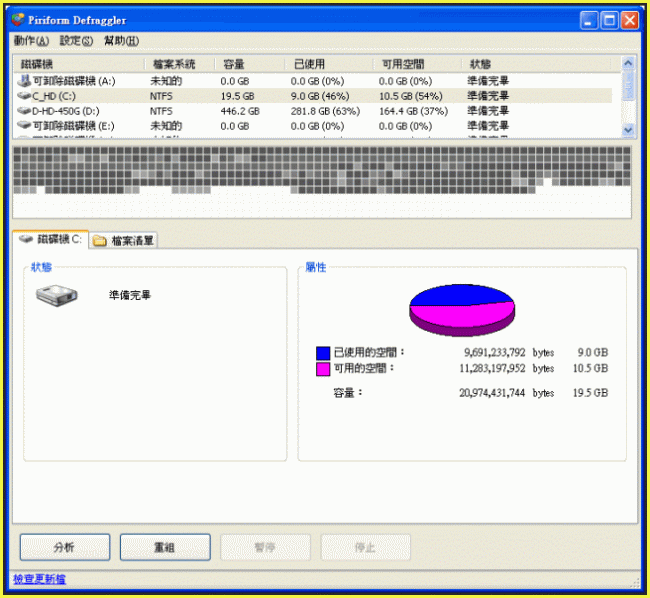
Task: Click the C_HD (C:) drive icon
Action: pyautogui.click(x=24, y=96)
